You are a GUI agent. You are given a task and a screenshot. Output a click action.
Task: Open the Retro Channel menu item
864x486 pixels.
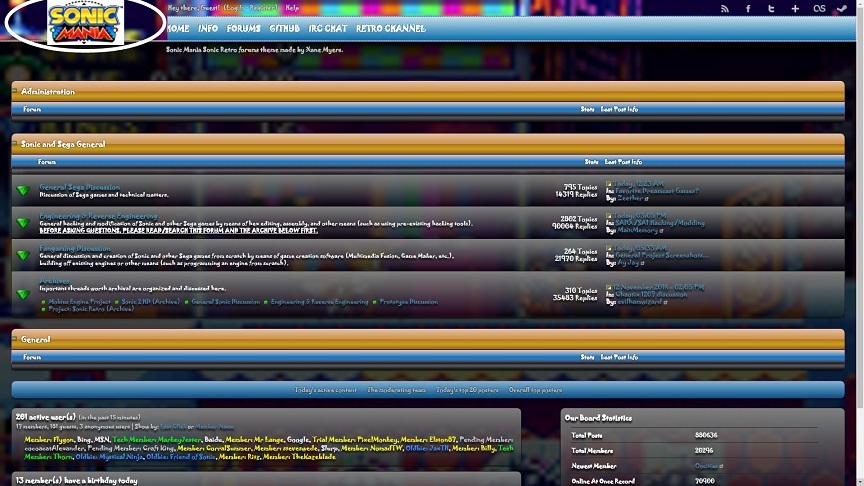click(391, 29)
